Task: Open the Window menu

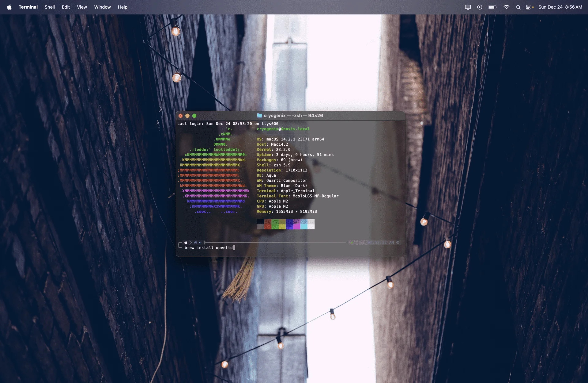Action: (x=102, y=7)
